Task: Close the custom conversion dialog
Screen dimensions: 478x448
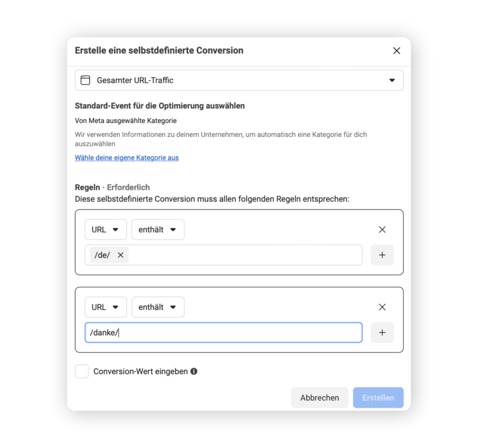Action: pos(396,50)
